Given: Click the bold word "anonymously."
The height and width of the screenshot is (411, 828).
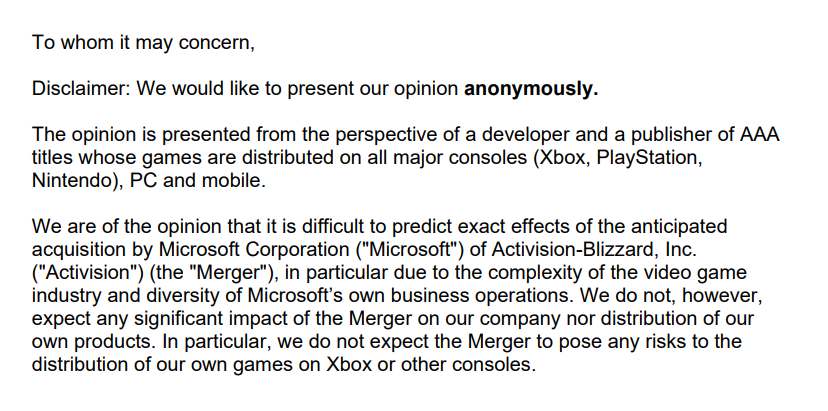Looking at the screenshot, I should [x=531, y=90].
